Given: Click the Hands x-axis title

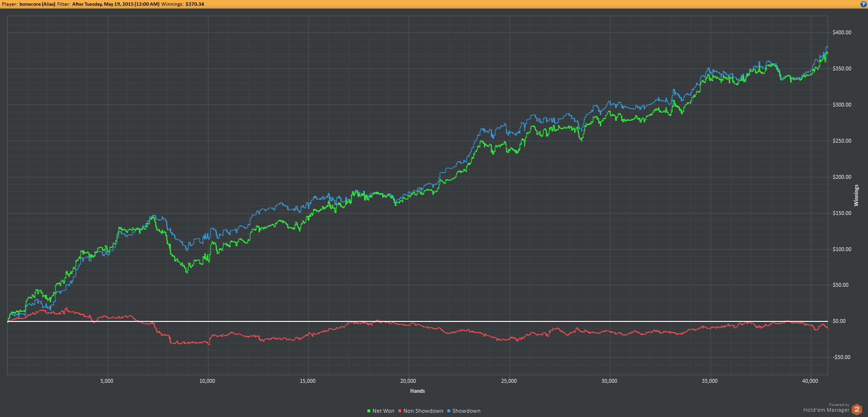Looking at the screenshot, I should pyautogui.click(x=417, y=391).
